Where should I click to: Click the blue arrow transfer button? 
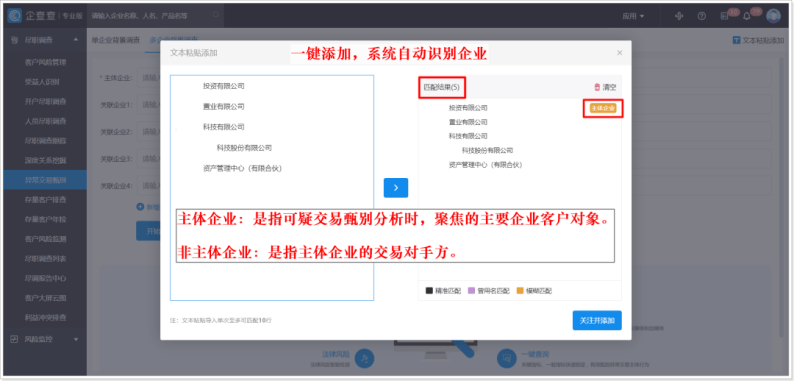tap(396, 188)
